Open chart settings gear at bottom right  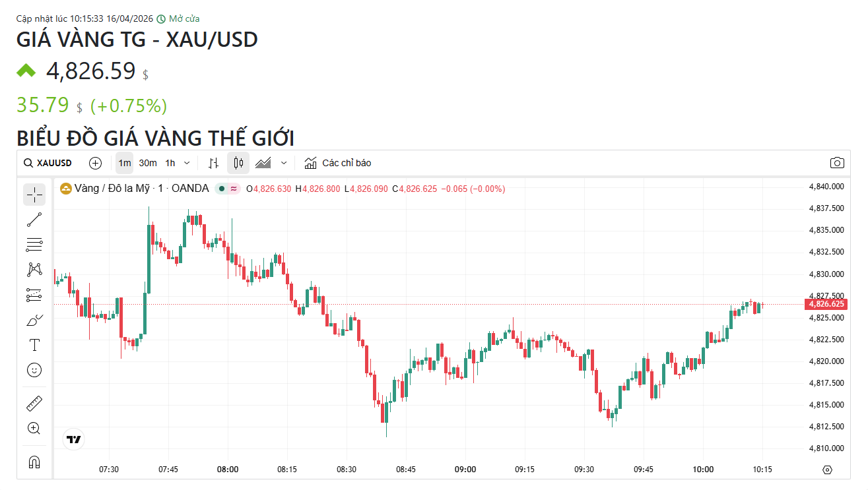[x=828, y=470]
